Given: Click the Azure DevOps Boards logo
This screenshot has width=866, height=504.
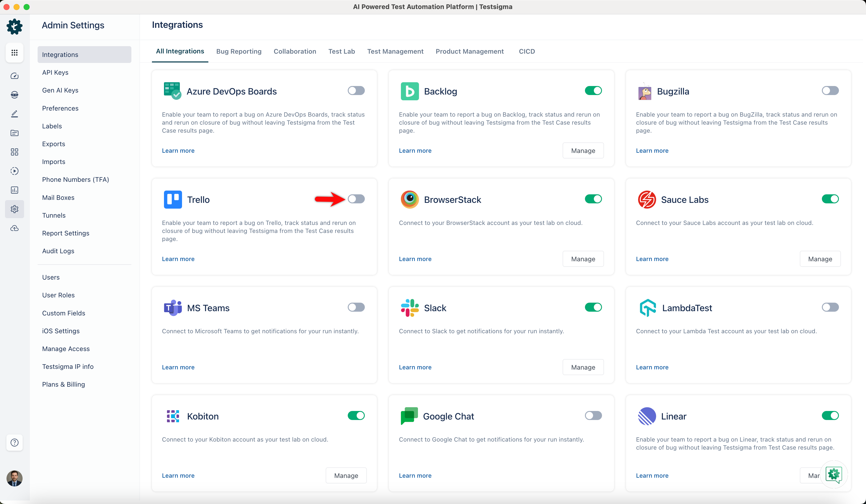Looking at the screenshot, I should [x=172, y=91].
